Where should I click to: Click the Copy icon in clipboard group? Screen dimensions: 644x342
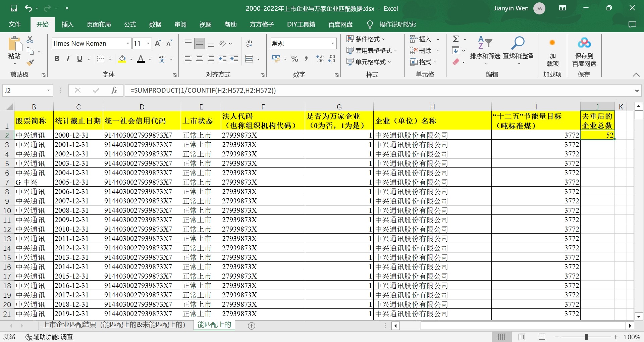coord(30,51)
